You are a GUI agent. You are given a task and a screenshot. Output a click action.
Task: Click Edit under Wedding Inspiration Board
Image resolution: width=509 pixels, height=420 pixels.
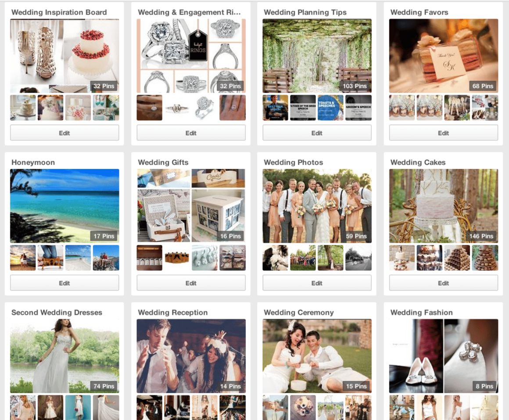point(65,133)
